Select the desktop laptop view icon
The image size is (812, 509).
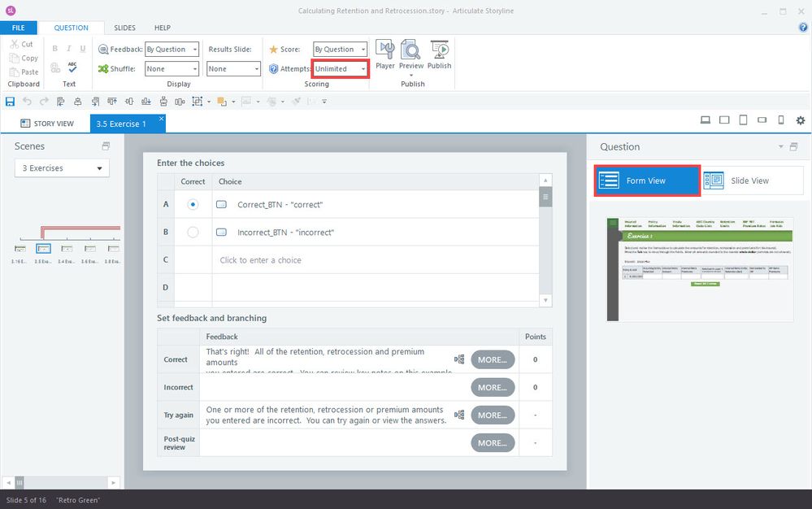tap(706, 120)
